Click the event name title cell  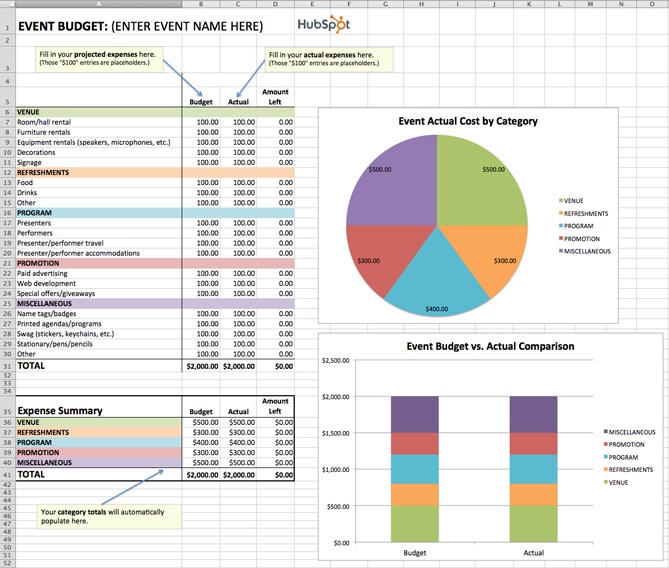[x=140, y=25]
